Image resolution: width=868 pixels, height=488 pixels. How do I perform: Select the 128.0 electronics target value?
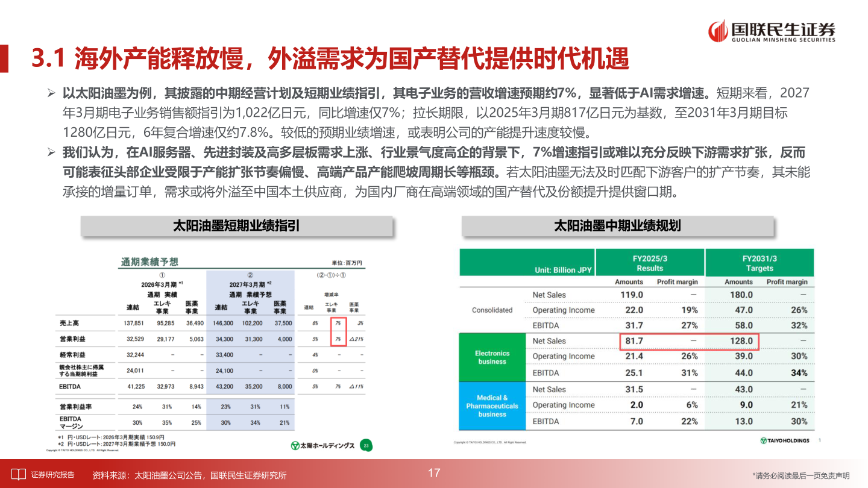[x=741, y=341]
